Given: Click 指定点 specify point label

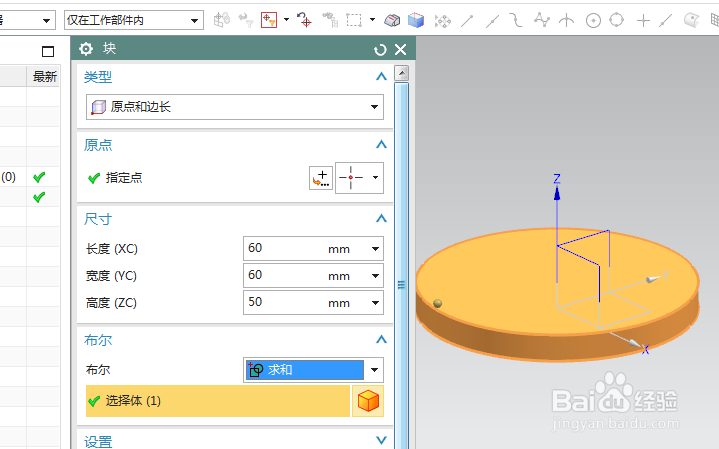Looking at the screenshot, I should coord(124,177).
